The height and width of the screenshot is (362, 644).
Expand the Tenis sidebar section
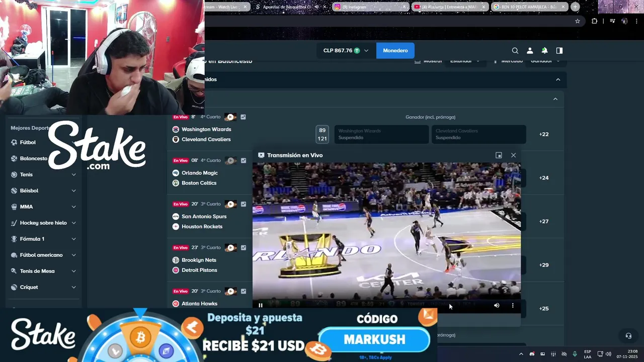pyautogui.click(x=73, y=174)
